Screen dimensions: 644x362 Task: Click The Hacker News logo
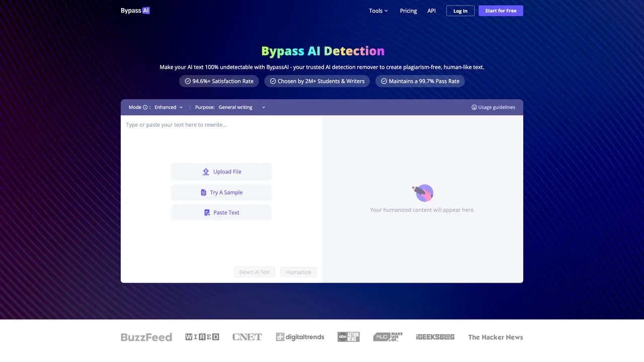pyautogui.click(x=496, y=337)
